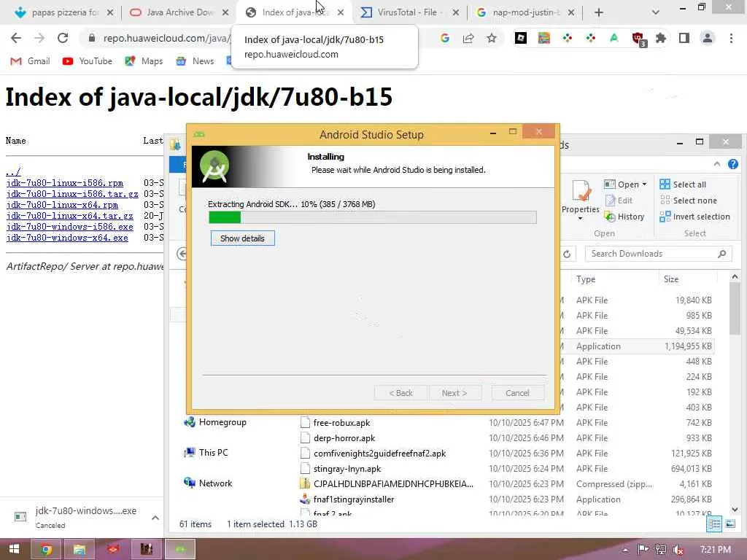The width and height of the screenshot is (747, 560).
Task: Go back in Chrome browser
Action: tap(16, 38)
